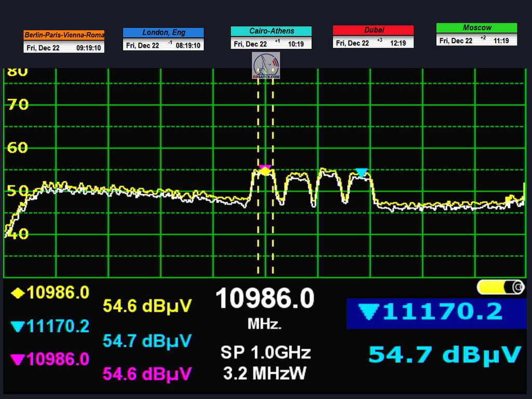
Task: Click the yellow diamond marker legend icon
Action: [18, 293]
